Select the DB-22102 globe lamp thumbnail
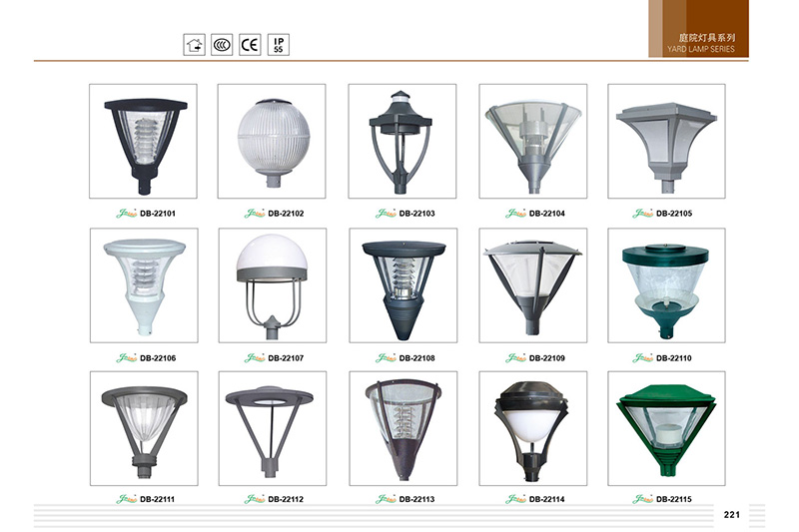Viewport: 799px width, 532px height. [272, 141]
